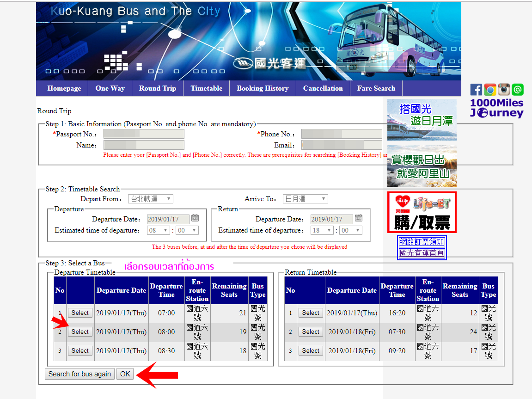Image resolution: width=532 pixels, height=399 pixels.
Task: Select the 09:20 Friday return bus
Action: [311, 351]
